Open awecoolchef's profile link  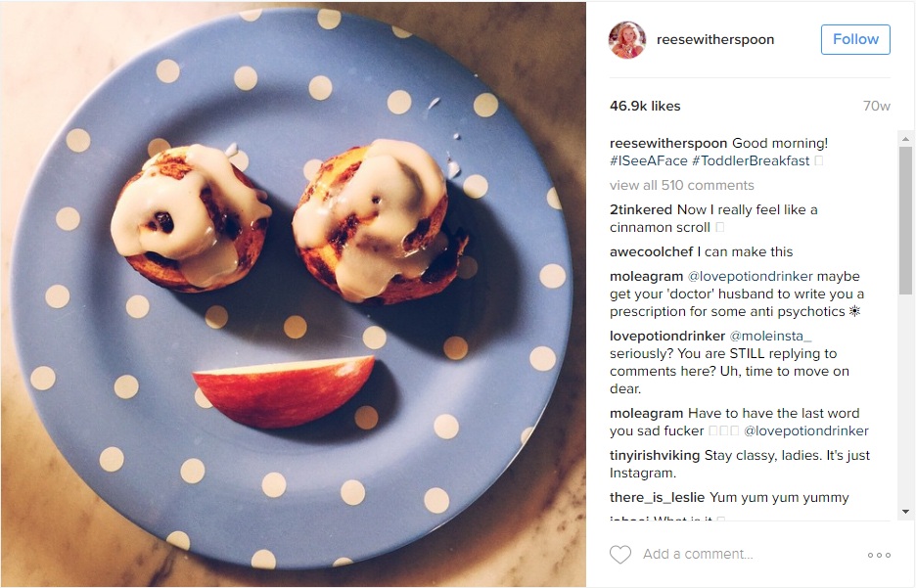click(652, 251)
